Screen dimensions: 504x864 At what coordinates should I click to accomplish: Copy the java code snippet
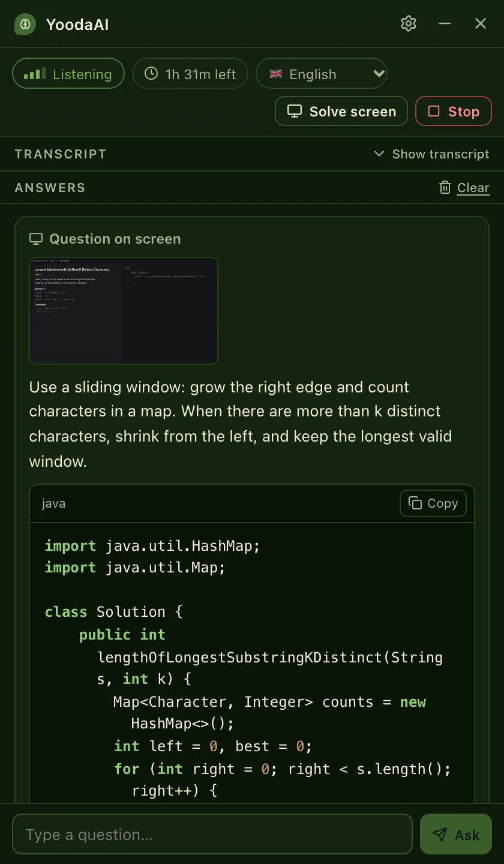click(x=433, y=503)
